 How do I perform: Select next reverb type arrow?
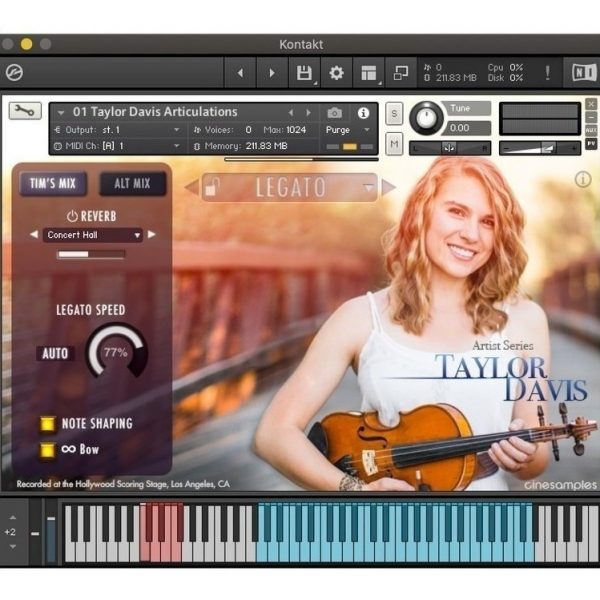point(152,234)
